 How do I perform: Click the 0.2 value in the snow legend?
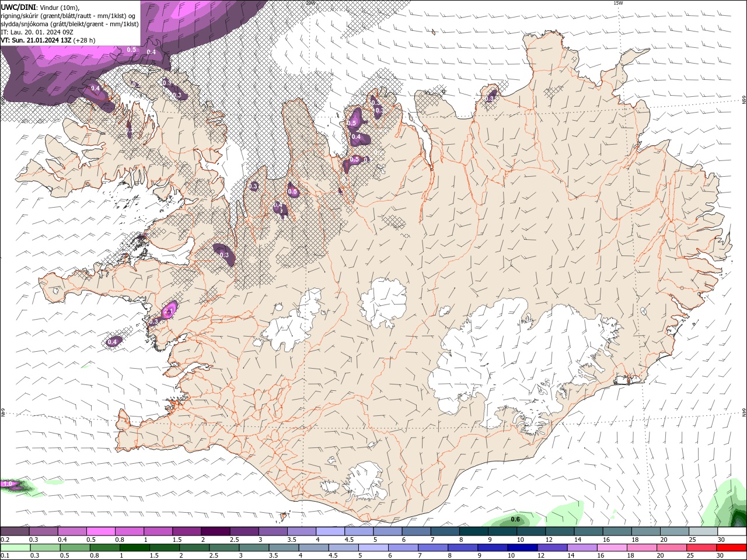tap(5, 540)
